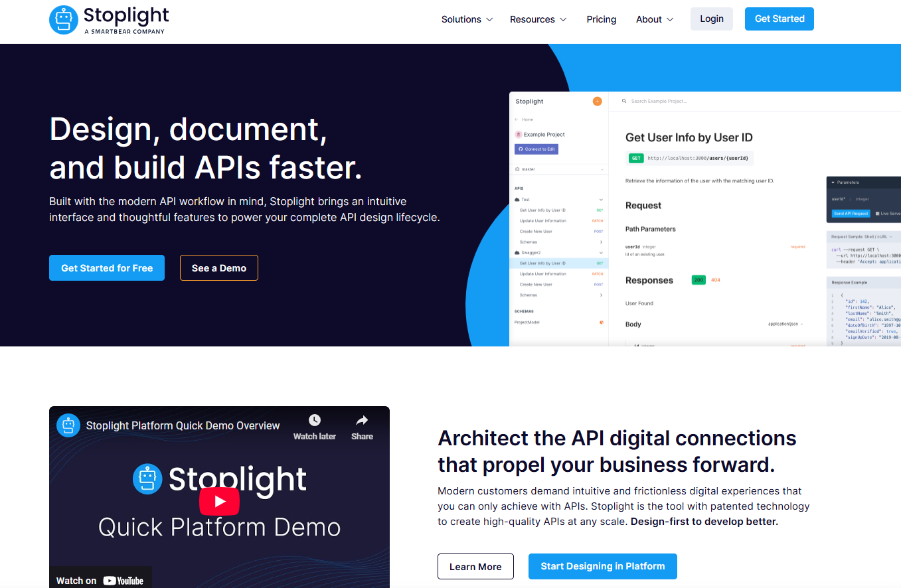Expand Schemas under Test
The height and width of the screenshot is (588, 901).
coord(602,242)
